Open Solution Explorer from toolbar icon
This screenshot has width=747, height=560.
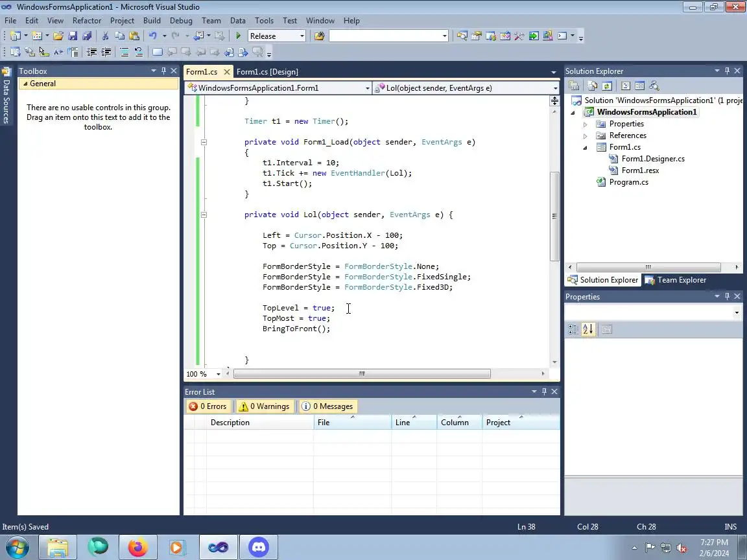point(462,36)
